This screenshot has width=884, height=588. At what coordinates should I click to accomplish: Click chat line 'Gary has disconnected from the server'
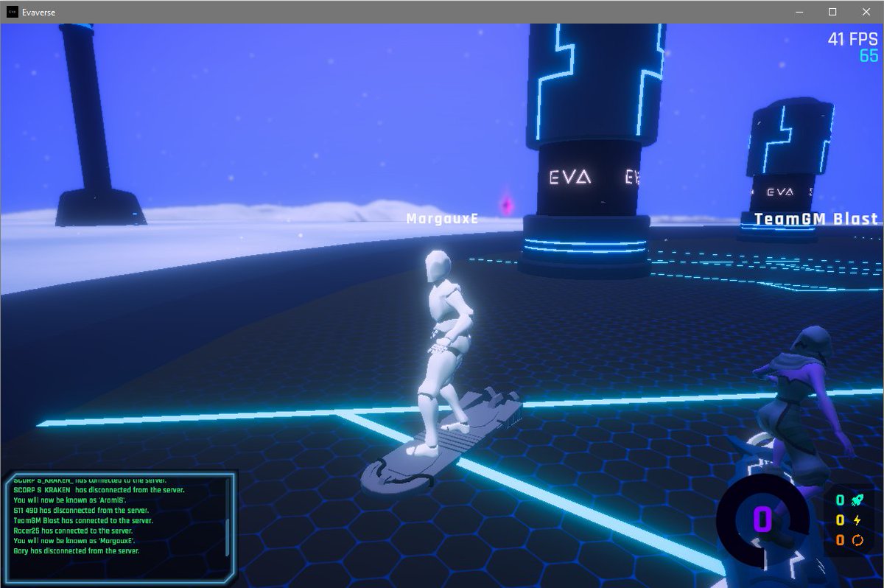[76, 550]
